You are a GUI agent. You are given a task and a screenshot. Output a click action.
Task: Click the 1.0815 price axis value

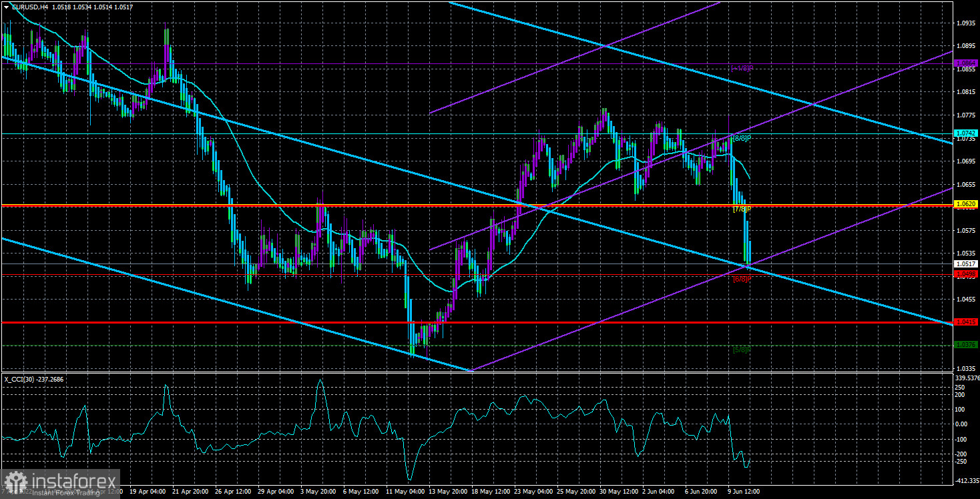click(x=966, y=92)
